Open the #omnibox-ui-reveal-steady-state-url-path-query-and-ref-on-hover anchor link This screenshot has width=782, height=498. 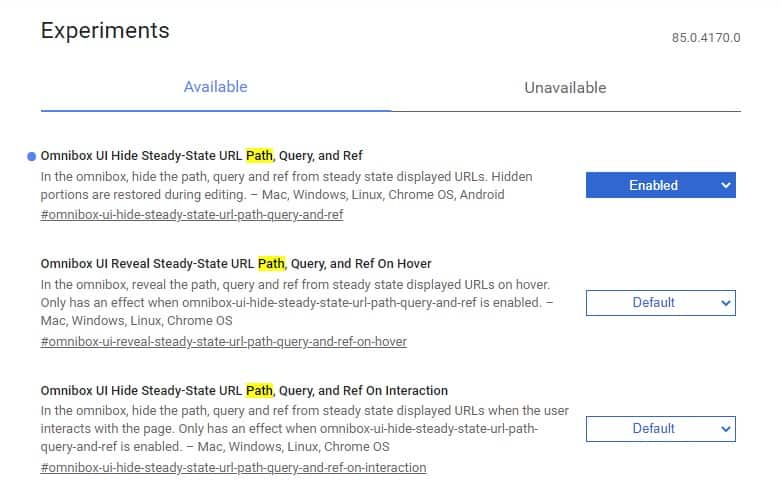pyautogui.click(x=224, y=341)
